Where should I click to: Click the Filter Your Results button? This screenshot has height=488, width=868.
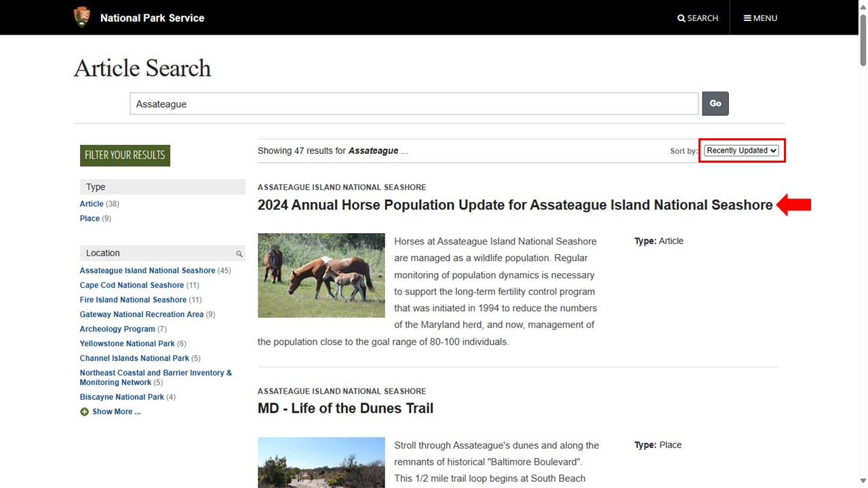pyautogui.click(x=125, y=155)
